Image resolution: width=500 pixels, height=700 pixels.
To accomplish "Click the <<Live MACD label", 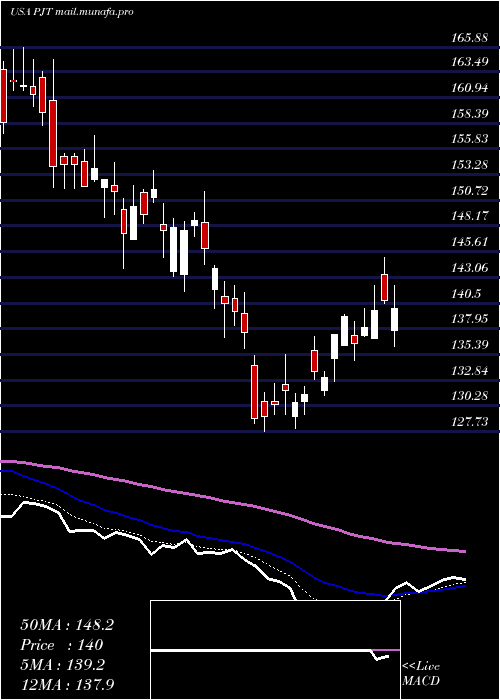I will [421, 674].
